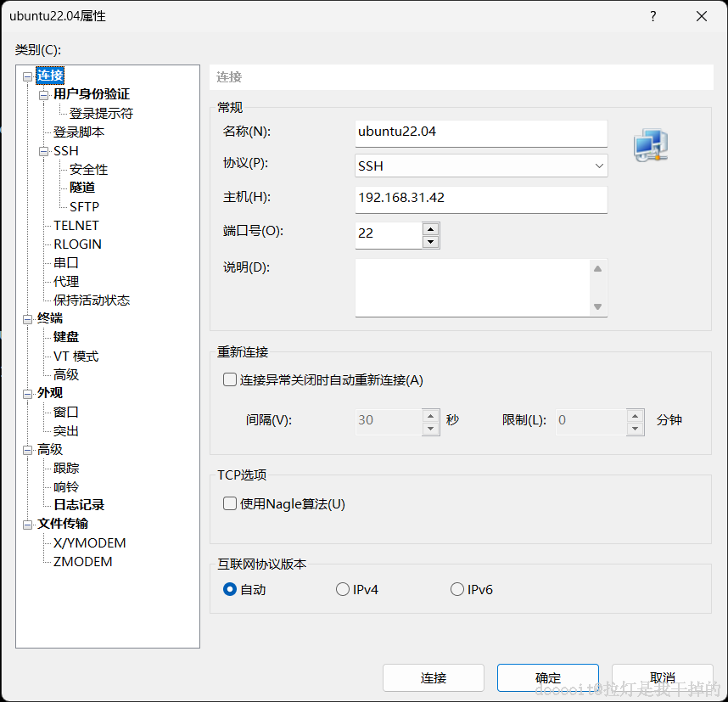
Task: Enable automatic reconnection on abnormal disconnect
Action: click(229, 379)
